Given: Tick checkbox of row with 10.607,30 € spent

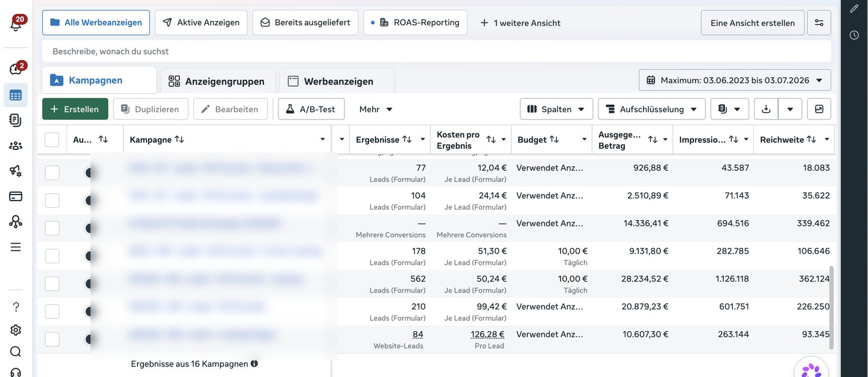Looking at the screenshot, I should click(52, 339).
